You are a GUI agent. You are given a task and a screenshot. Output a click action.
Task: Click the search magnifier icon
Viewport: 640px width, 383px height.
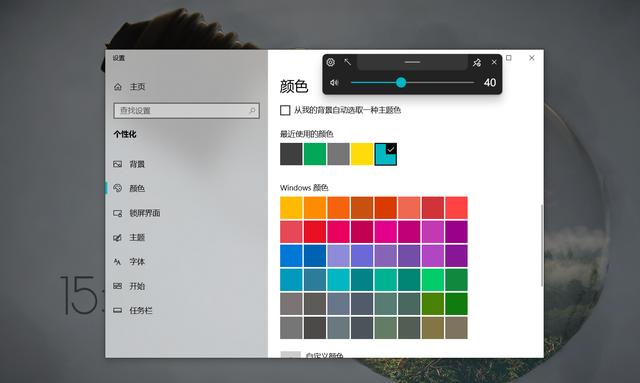[252, 111]
